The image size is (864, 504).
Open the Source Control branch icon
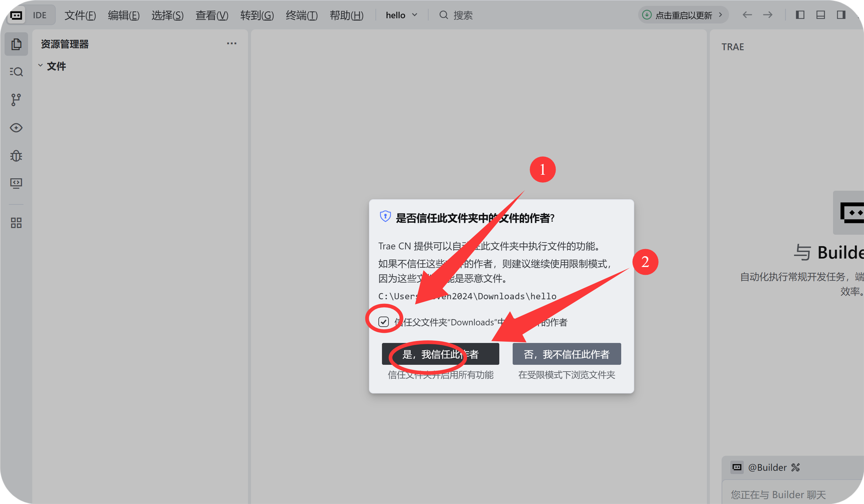point(16,100)
